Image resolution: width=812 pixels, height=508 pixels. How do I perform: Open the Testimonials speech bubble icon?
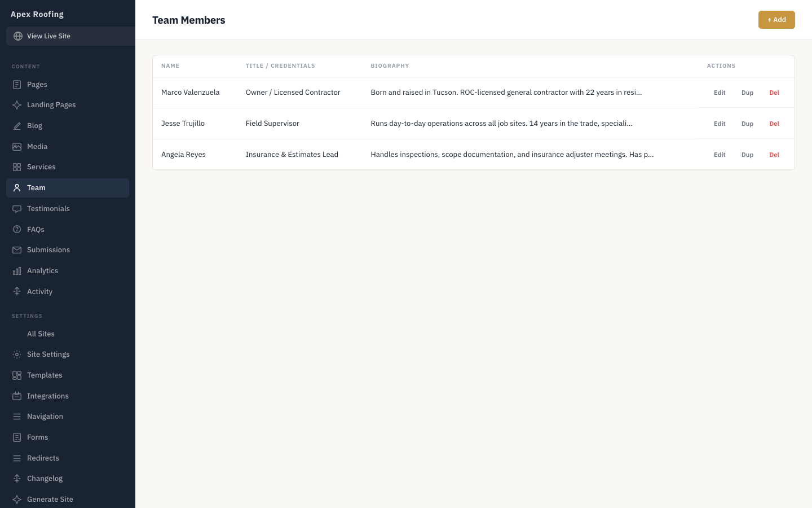coord(17,209)
